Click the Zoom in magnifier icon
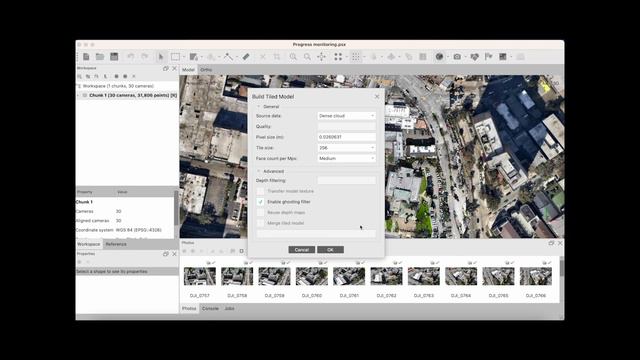640x360 pixels. 293,57
